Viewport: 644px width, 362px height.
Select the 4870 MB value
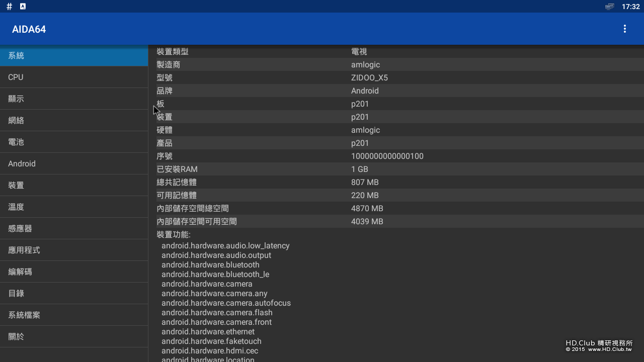367,209
